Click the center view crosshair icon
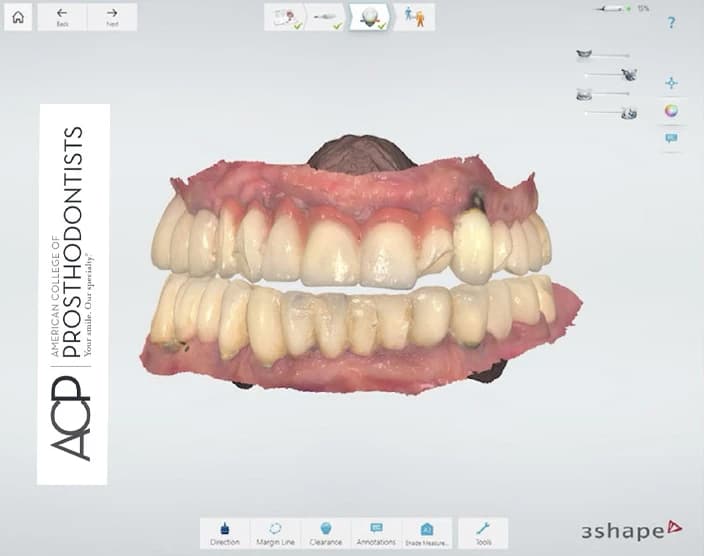The width and height of the screenshot is (704, 556). coord(671,83)
